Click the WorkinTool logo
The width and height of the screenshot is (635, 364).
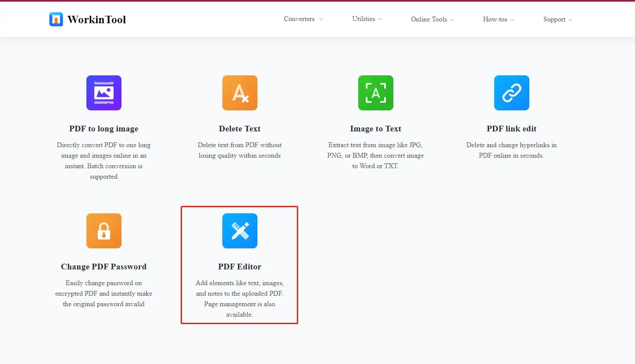(x=87, y=19)
